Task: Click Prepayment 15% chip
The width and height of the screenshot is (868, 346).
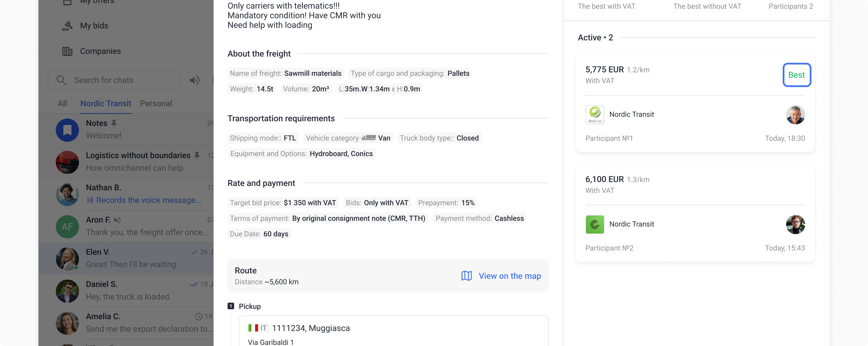Action: 446,203
